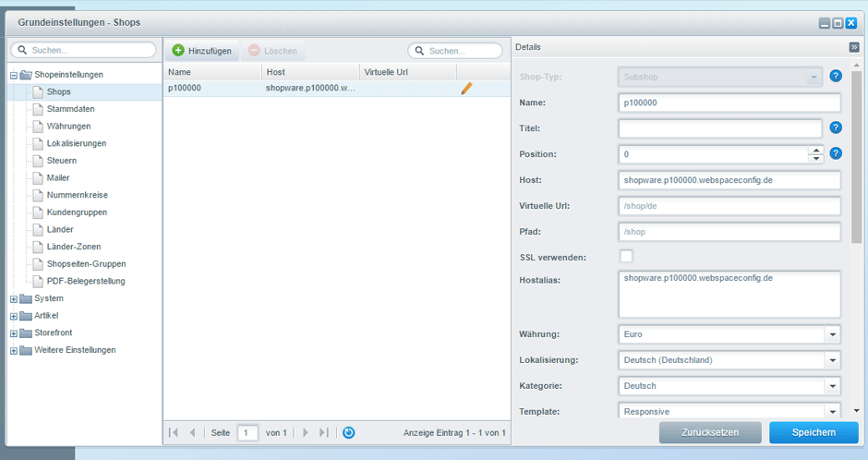Viewport: 868px width, 460px height.
Task: Collapse the Details panel with double-arrow icon
Action: (x=854, y=47)
